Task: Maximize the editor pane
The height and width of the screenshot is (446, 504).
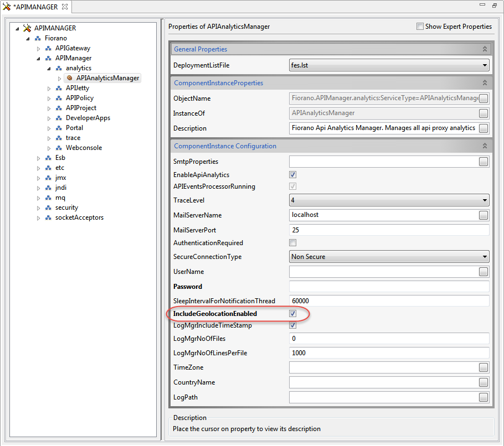Action: (x=495, y=6)
